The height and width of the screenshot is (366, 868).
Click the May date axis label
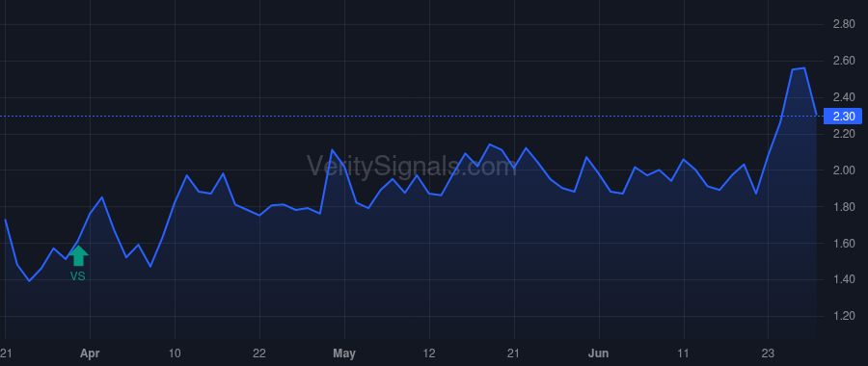pyautogui.click(x=344, y=353)
